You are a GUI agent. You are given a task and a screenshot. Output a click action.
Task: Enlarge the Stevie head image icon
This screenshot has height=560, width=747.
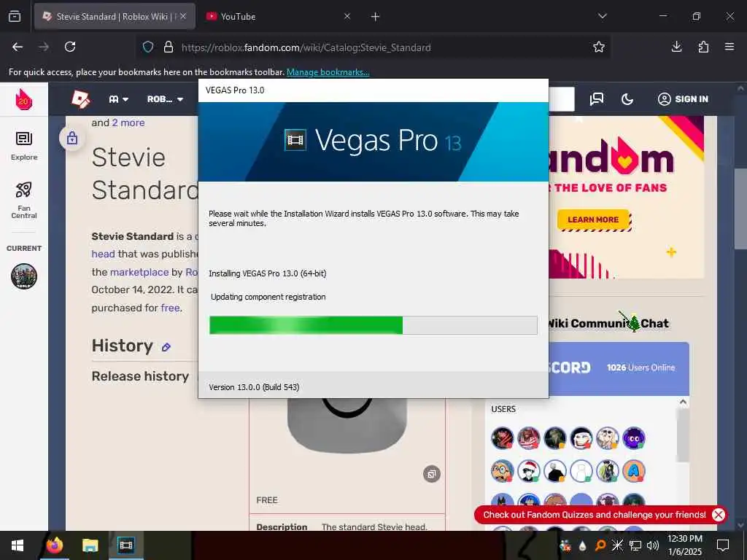[x=432, y=474]
